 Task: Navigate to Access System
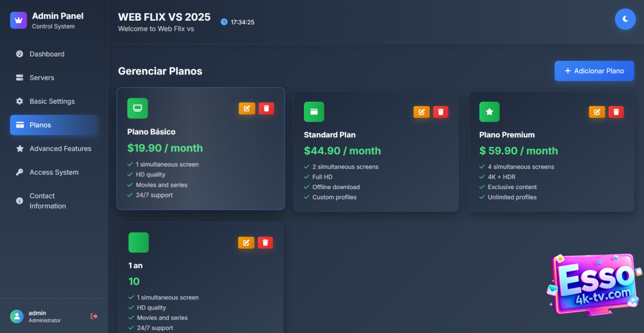tap(54, 172)
